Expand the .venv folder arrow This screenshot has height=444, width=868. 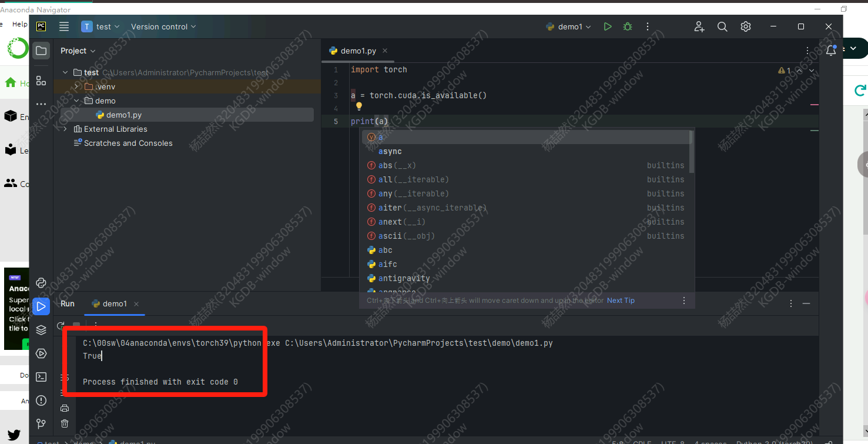pyautogui.click(x=76, y=86)
